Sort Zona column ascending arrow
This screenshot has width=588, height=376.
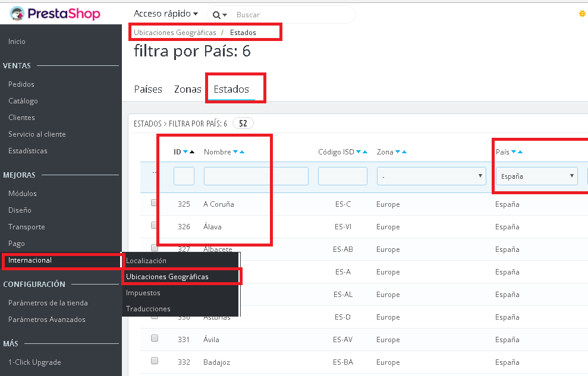(404, 153)
